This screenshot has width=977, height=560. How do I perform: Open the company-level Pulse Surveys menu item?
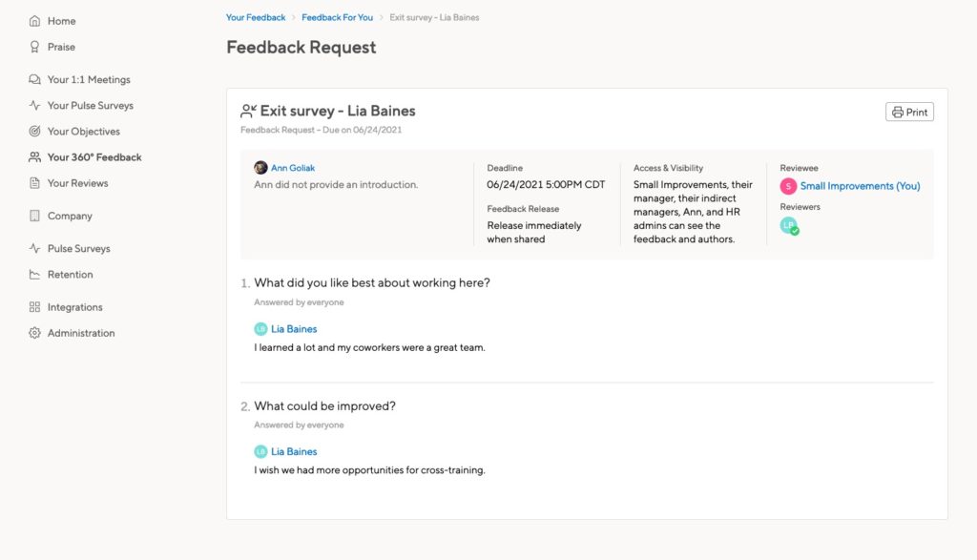point(78,249)
